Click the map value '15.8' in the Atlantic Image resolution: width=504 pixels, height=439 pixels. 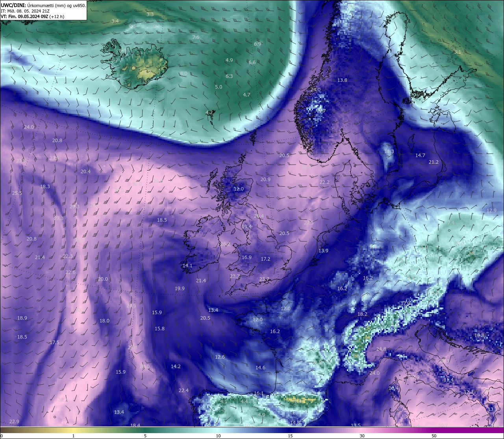pos(159,329)
